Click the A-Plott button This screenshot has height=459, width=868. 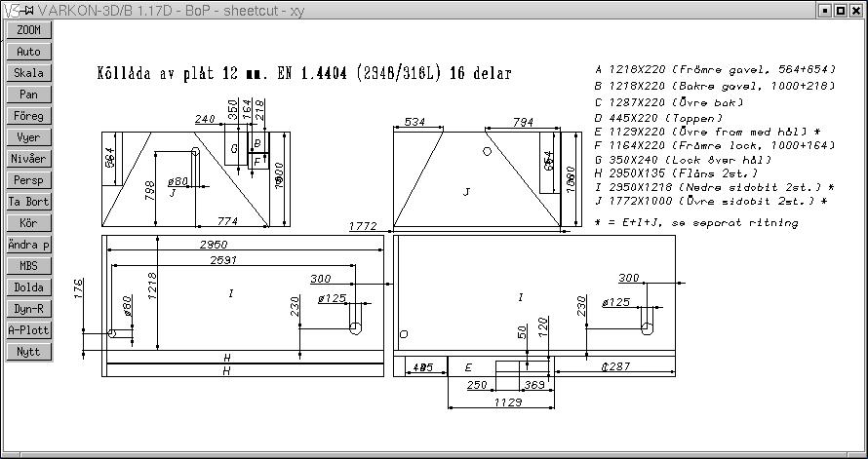pyautogui.click(x=29, y=330)
